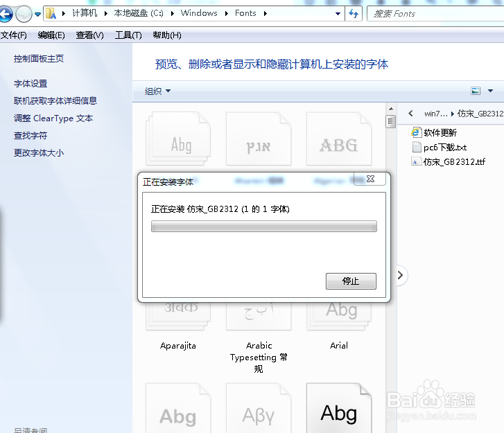Image resolution: width=504 pixels, height=433 pixels.
Task: Click the font list scrollbar up arrow
Action: point(391,109)
